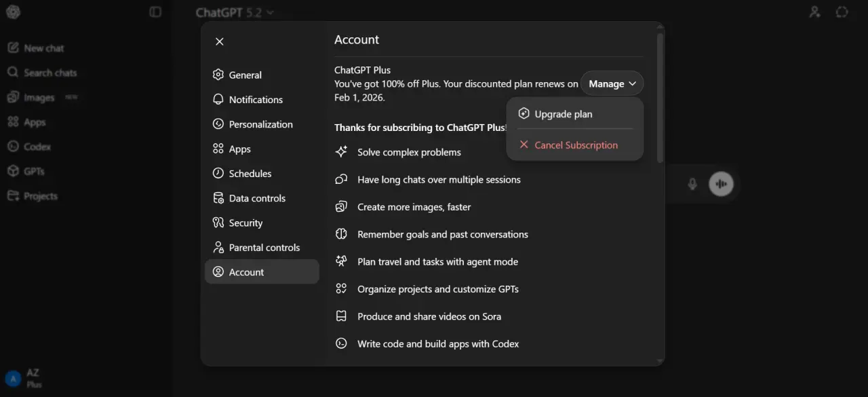
Task: Click the Account user icon
Action: click(218, 271)
